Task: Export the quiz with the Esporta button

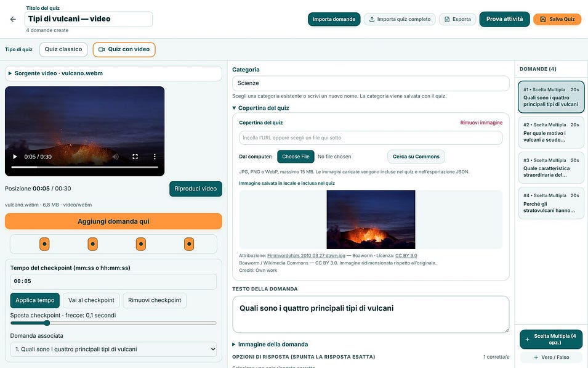Action: coord(457,19)
